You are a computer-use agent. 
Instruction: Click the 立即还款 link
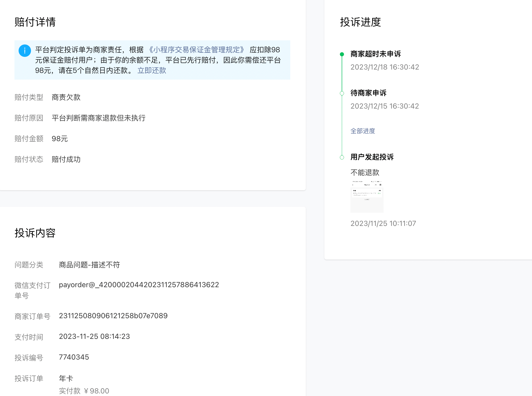(x=152, y=70)
